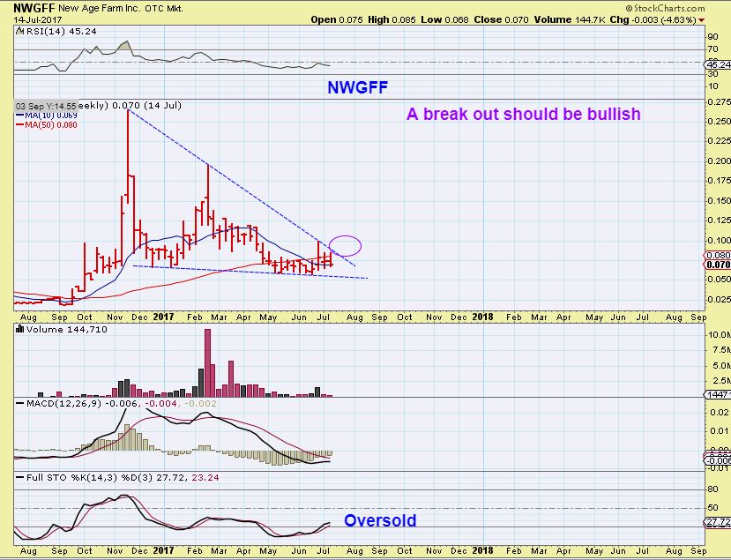This screenshot has width=731, height=560.
Task: Click the 'OTC Mkt.' exchange label
Action: pos(164,9)
